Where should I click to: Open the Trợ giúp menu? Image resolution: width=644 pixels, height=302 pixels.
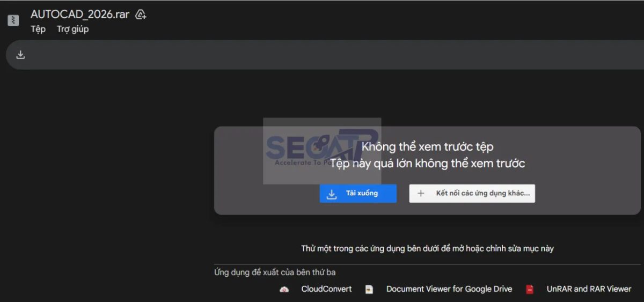(72, 29)
